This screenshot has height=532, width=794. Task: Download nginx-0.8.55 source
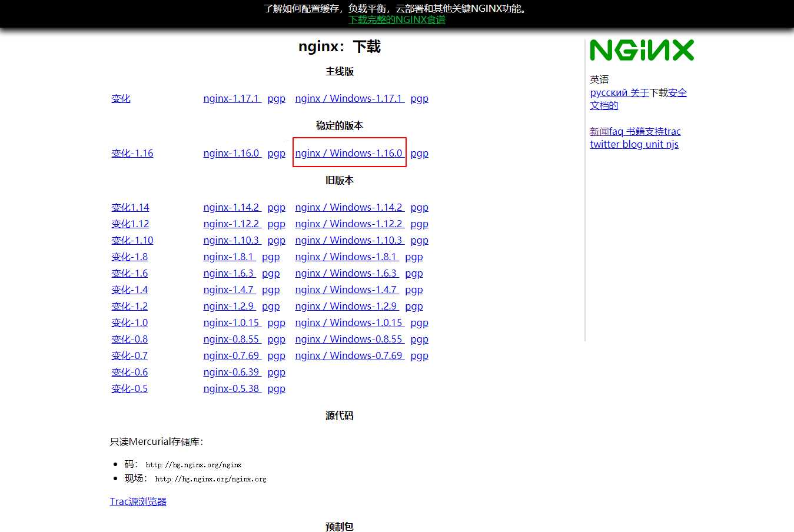click(x=232, y=339)
